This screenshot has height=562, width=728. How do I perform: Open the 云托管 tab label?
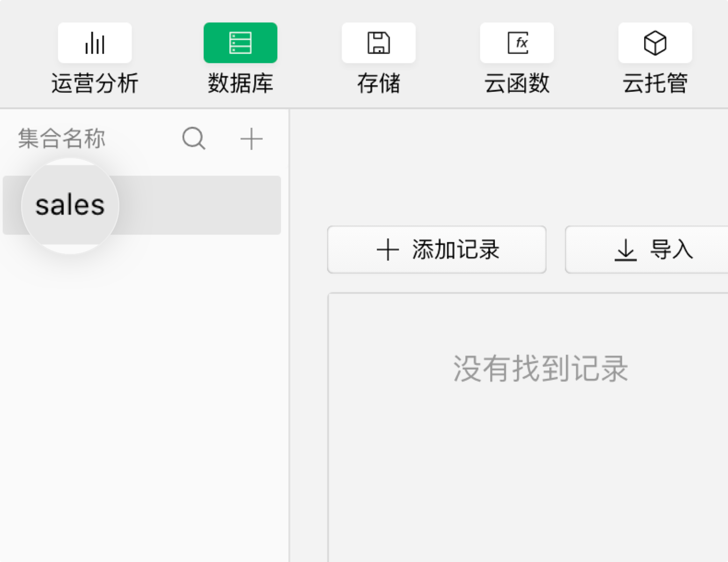pos(655,84)
